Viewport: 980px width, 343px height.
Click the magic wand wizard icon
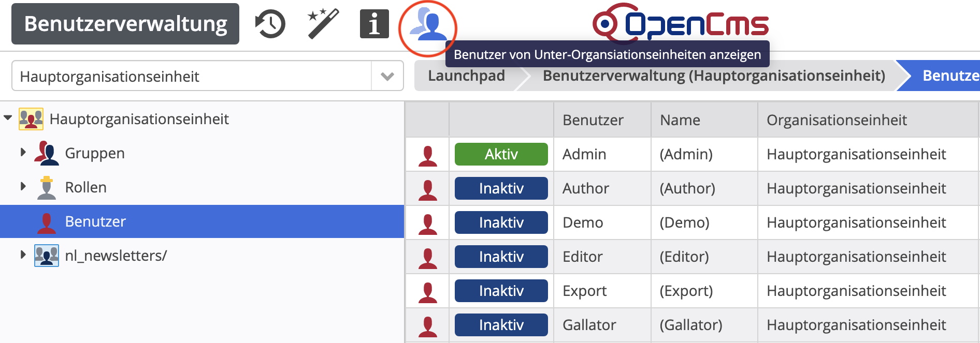coord(323,24)
